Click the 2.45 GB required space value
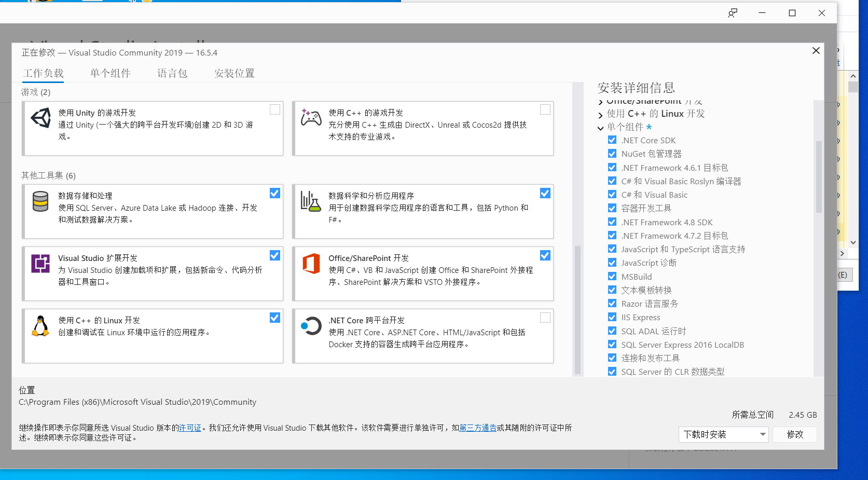Screen dimensions: 868x480 (803, 415)
